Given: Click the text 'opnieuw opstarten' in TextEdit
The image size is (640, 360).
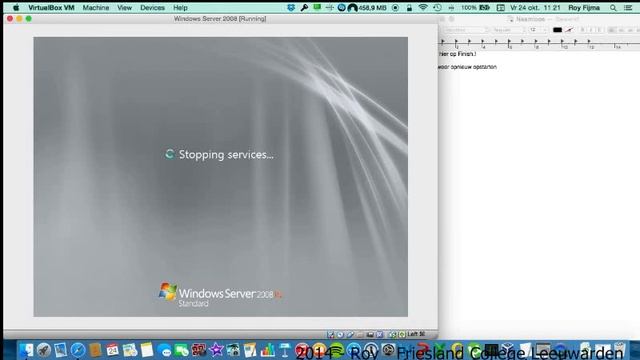Looking at the screenshot, I should 473,67.
